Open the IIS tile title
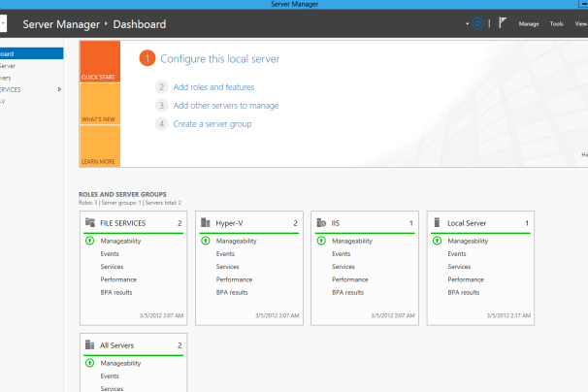588x392 pixels. (x=336, y=223)
